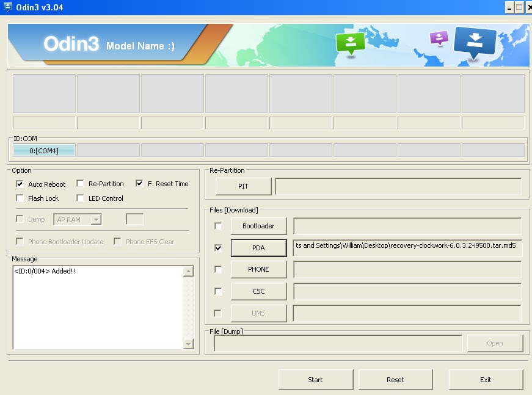Enable the Flash Lock option
Viewport: 532px width, 395px height.
point(20,198)
